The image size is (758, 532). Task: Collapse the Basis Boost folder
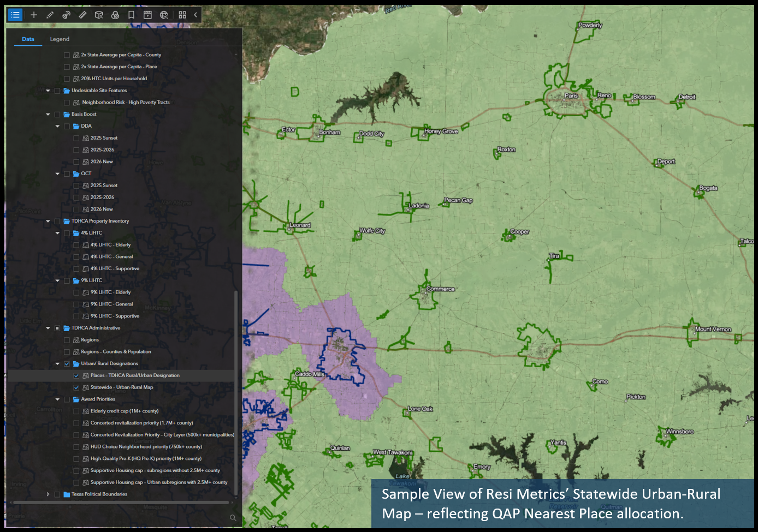(48, 114)
